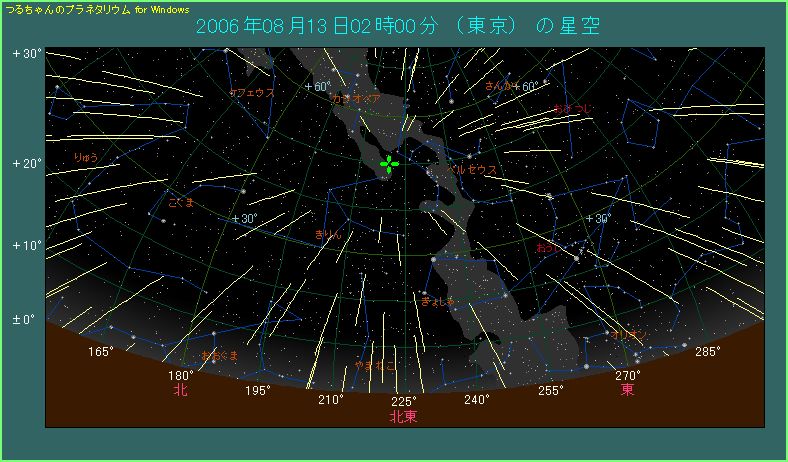Select the きりん constellation label

pyautogui.click(x=328, y=234)
